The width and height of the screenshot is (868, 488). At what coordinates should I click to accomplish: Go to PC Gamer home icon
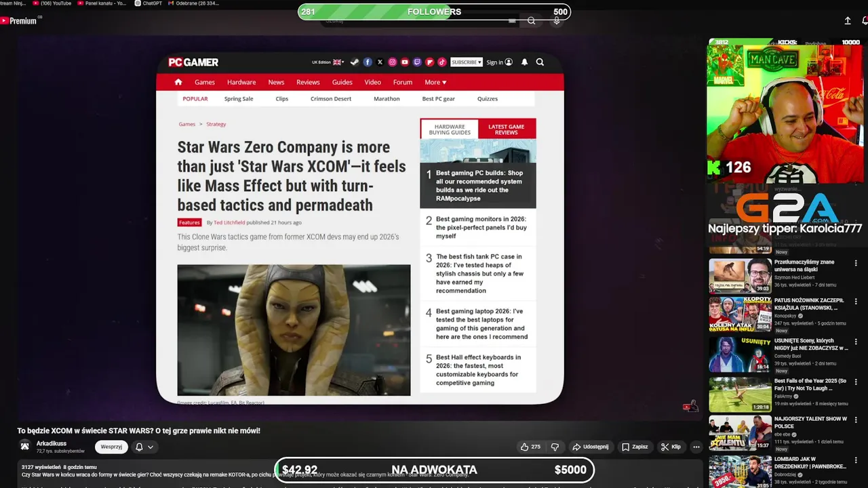[178, 82]
